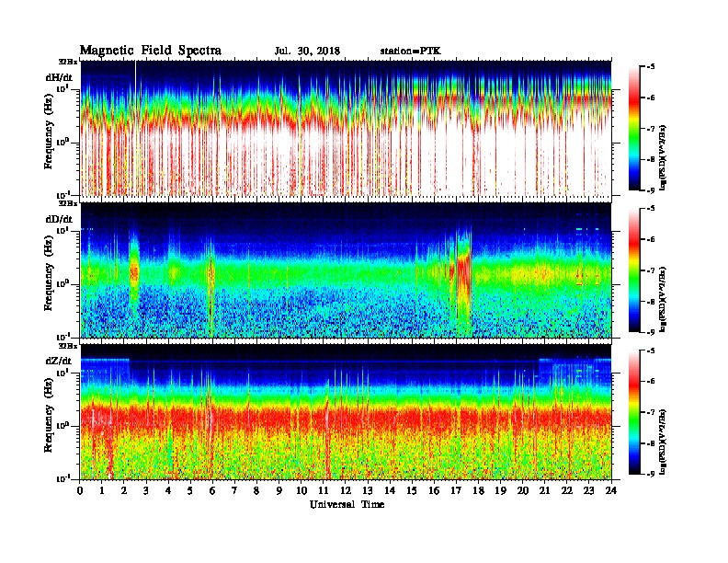This screenshot has width=728, height=563.
Task: Click the dZ/dt spectrogram plot area
Action: click(x=346, y=412)
